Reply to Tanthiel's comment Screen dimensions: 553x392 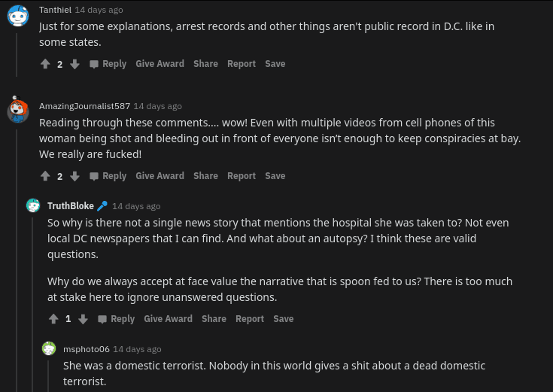coord(108,64)
